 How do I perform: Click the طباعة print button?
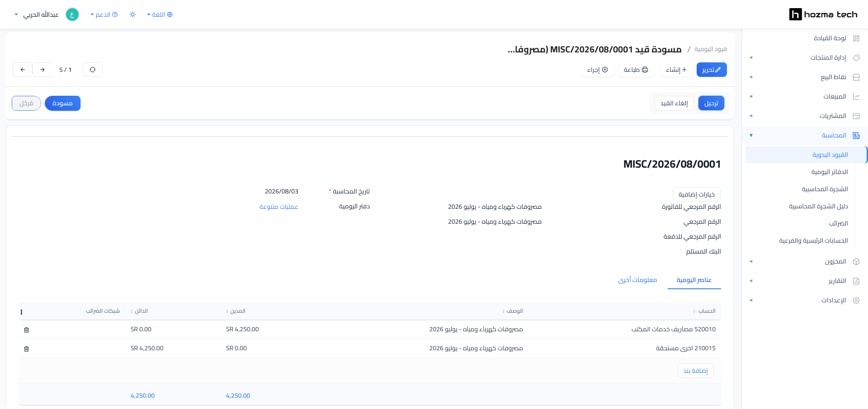click(x=636, y=70)
